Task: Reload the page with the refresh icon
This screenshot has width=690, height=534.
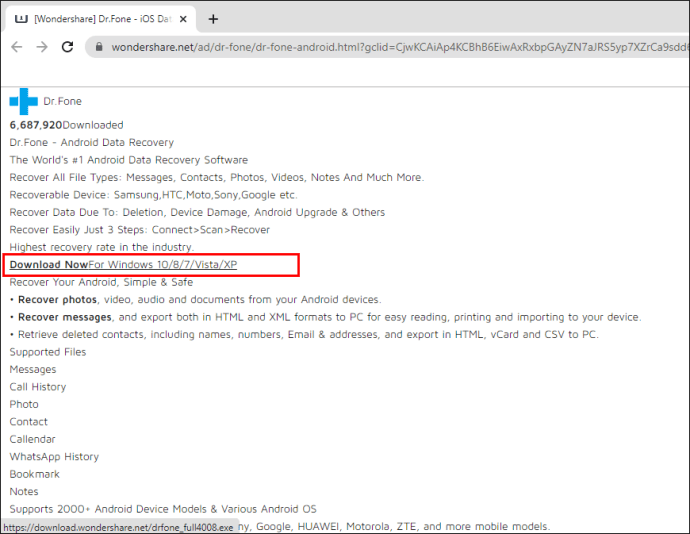Action: (x=67, y=47)
